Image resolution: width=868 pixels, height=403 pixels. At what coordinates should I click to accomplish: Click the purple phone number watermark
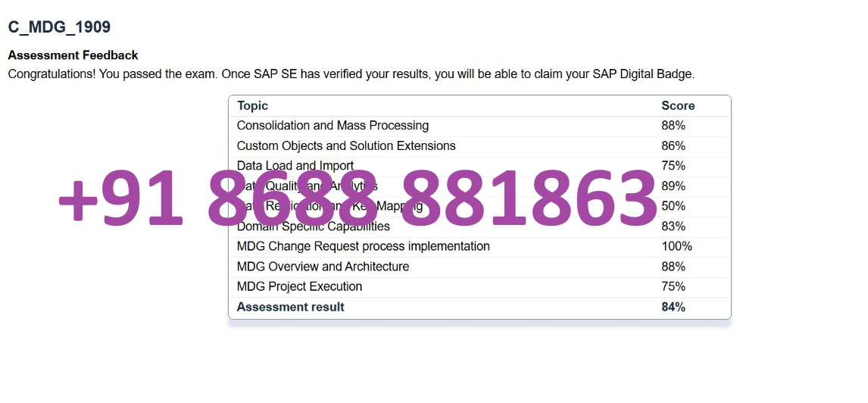click(x=357, y=199)
